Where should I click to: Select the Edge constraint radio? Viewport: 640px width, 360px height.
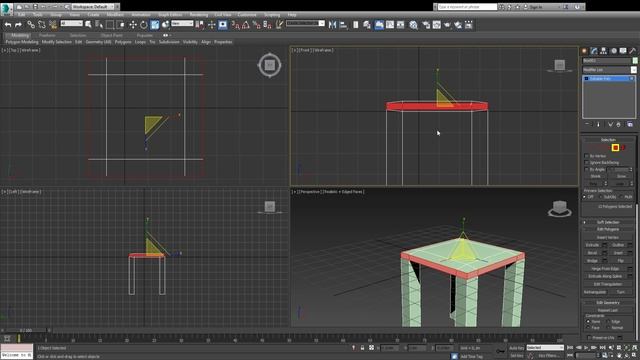608,321
